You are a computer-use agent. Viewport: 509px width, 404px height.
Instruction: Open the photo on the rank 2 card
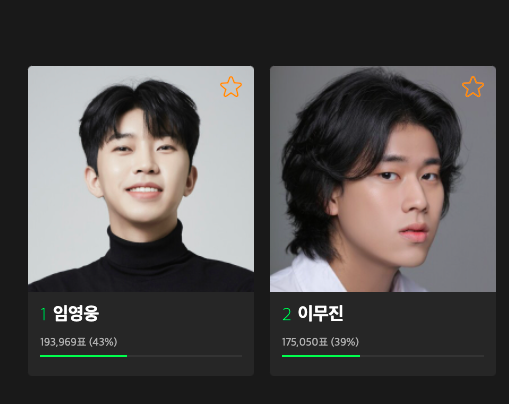coord(383,179)
